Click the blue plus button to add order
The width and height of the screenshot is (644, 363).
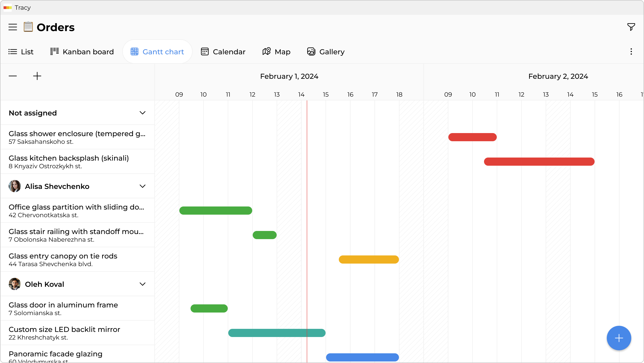pyautogui.click(x=619, y=338)
